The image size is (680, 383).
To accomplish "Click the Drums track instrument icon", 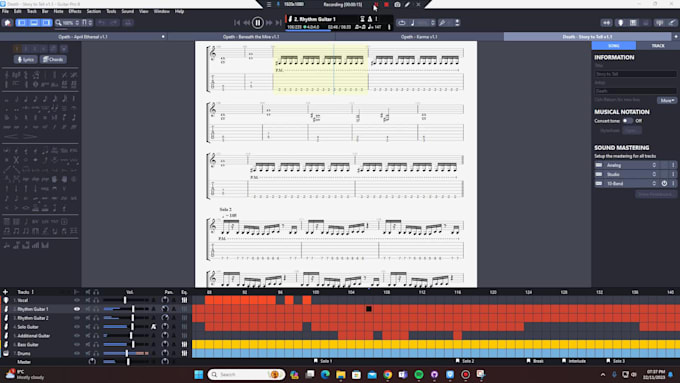I will point(6,354).
